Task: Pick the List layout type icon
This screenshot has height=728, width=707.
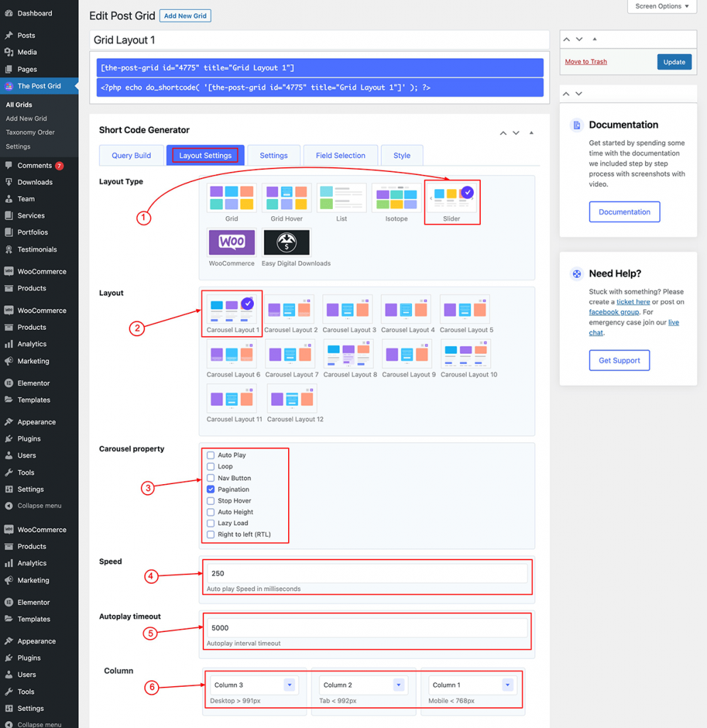Action: tap(341, 198)
